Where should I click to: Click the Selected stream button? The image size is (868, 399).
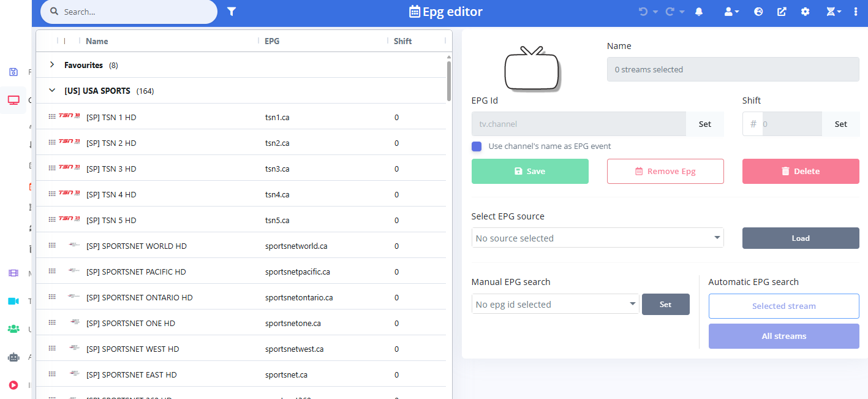pyautogui.click(x=784, y=306)
